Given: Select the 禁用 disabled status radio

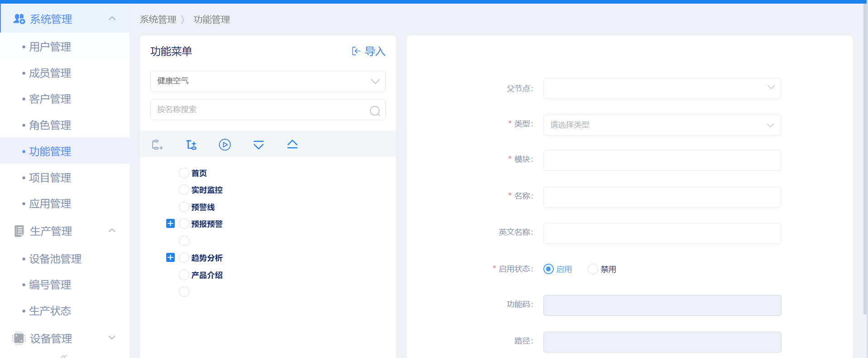Looking at the screenshot, I should [593, 269].
